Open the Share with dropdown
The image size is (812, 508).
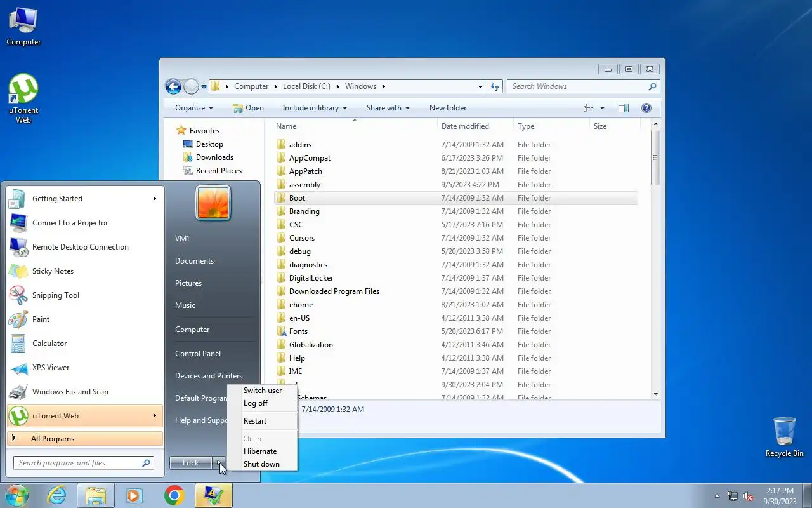(388, 108)
